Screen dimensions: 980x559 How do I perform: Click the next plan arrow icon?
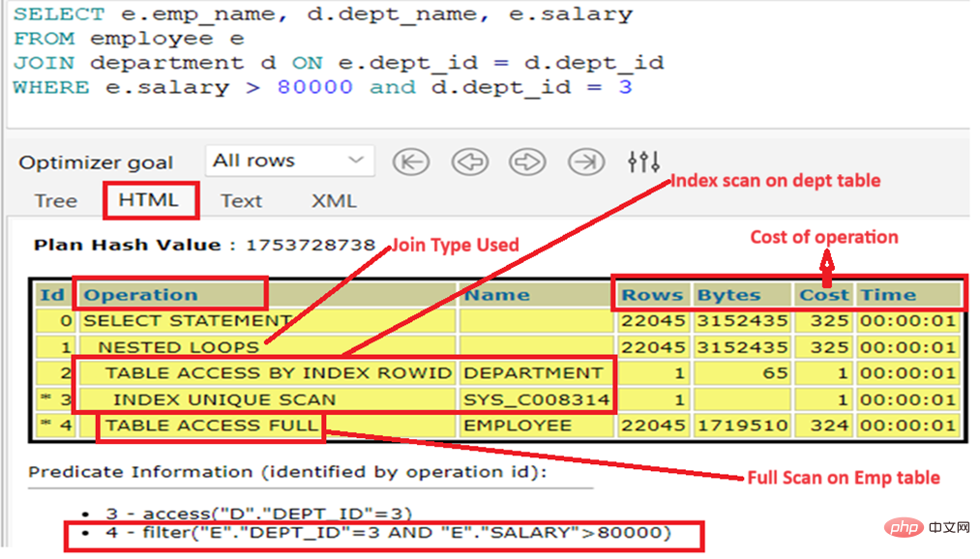(x=527, y=162)
